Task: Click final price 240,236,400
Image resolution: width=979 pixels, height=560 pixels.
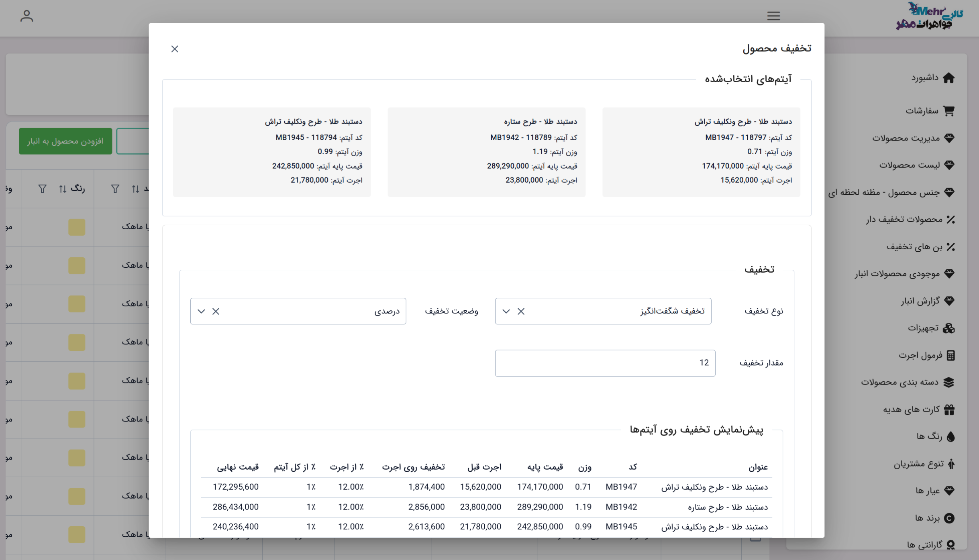Action: point(236,527)
